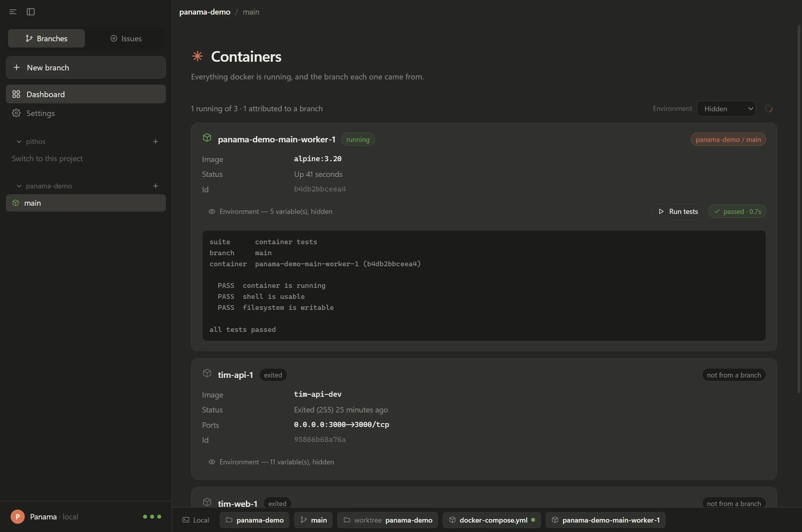Click the hamburger menu icon at top left
The width and height of the screenshot is (802, 532).
[x=13, y=12]
